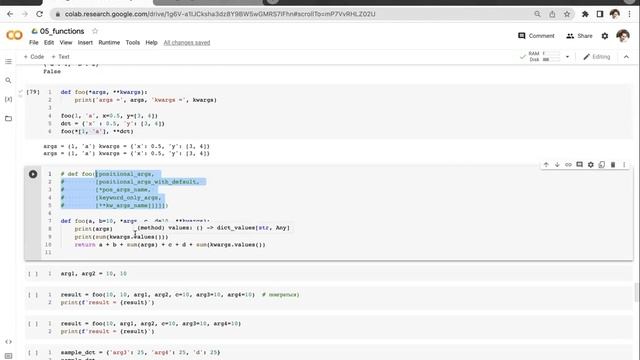Click the Comment button
The width and height of the screenshot is (640, 360).
pos(536,36)
